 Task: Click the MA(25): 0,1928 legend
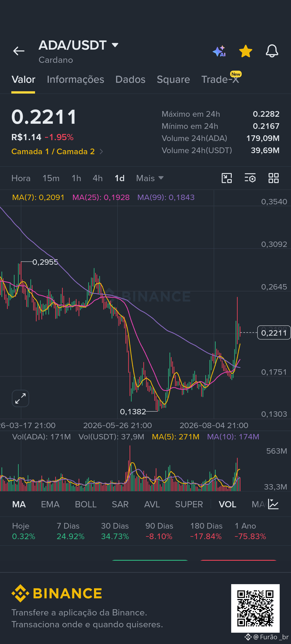pyautogui.click(x=101, y=197)
